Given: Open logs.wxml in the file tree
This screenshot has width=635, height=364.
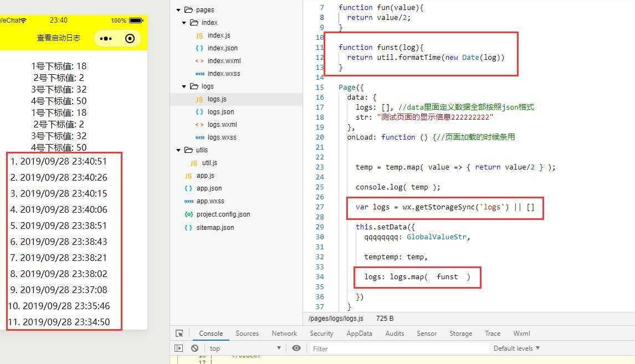Looking at the screenshot, I should click(x=222, y=125).
